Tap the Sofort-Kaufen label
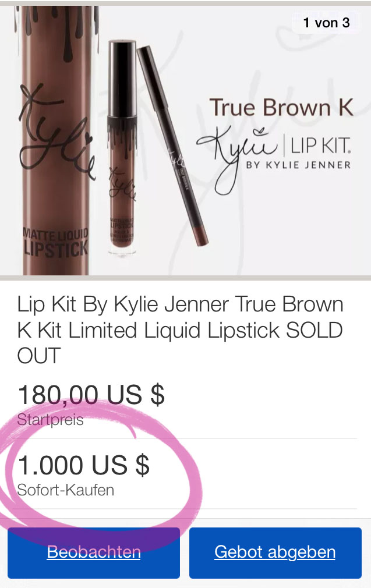 (x=66, y=490)
